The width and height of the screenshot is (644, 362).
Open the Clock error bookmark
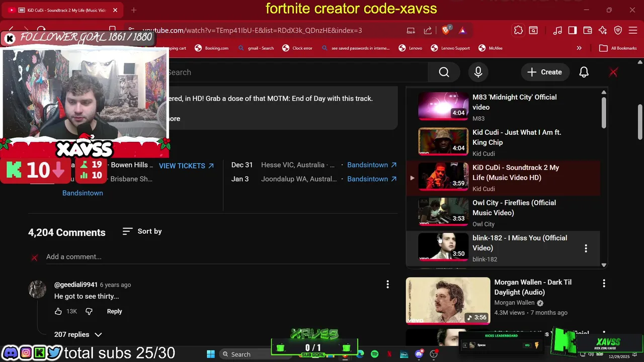click(297, 48)
